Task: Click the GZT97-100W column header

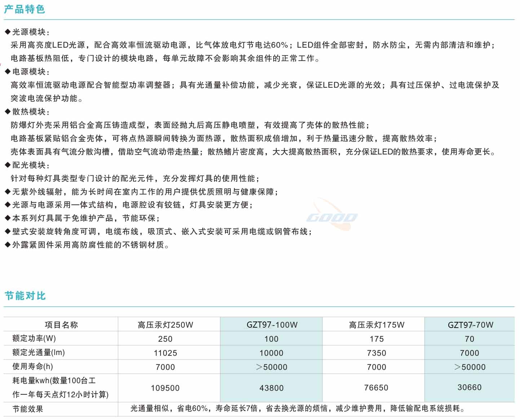Action: click(x=272, y=325)
